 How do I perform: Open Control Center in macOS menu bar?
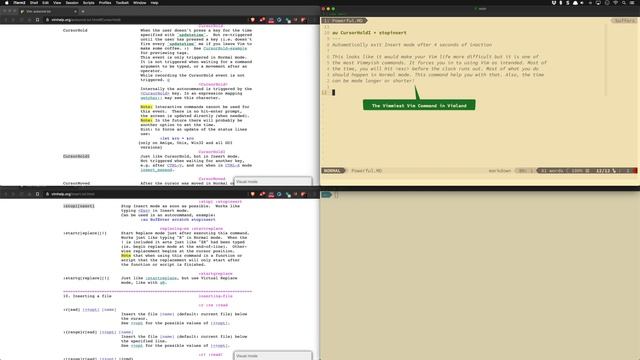[632, 3]
